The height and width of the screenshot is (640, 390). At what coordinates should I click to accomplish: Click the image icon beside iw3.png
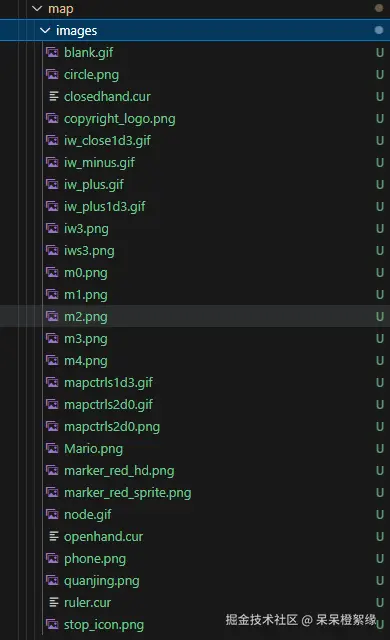click(x=52, y=229)
